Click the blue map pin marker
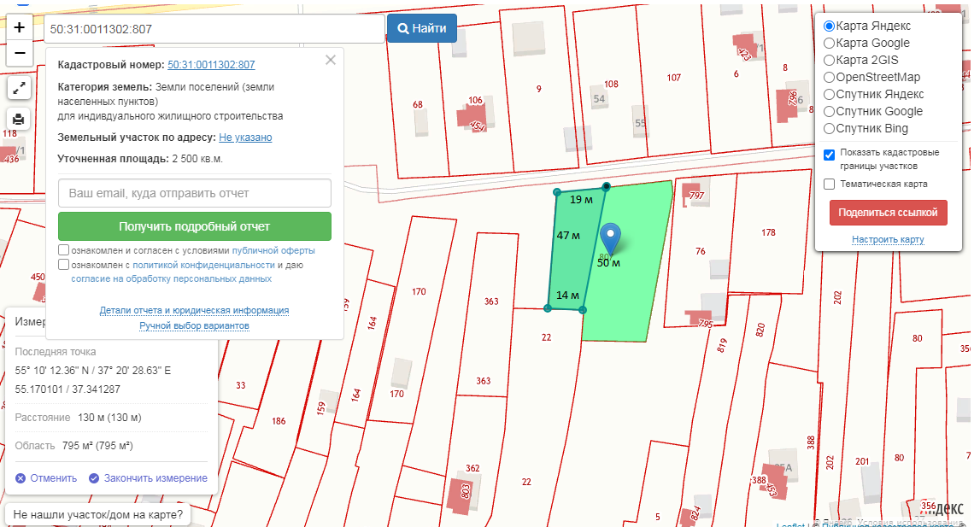Image resolution: width=980 pixels, height=527 pixels. pyautogui.click(x=610, y=237)
